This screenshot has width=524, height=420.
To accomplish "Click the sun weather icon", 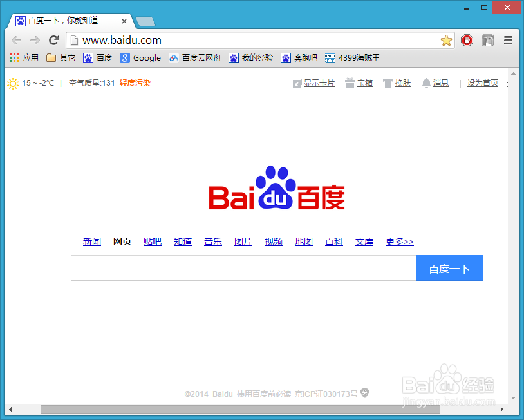I will point(13,83).
